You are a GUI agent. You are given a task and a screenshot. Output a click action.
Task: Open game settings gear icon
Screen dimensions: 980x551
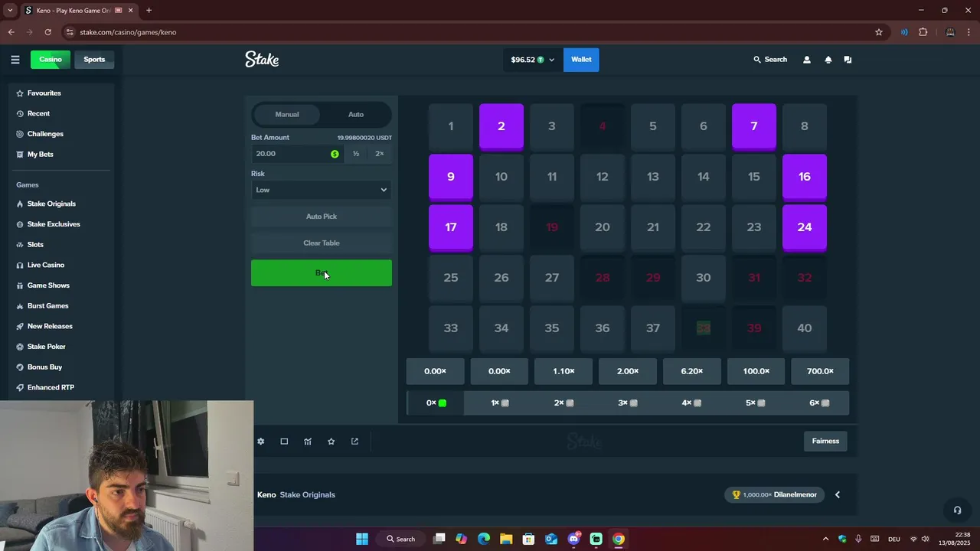pos(260,442)
